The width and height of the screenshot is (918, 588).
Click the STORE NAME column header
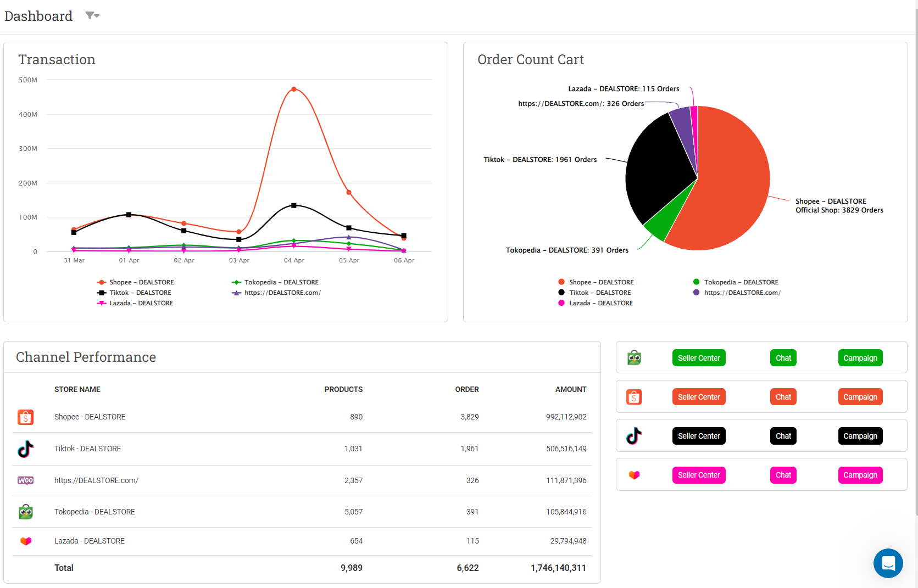pos(77,389)
